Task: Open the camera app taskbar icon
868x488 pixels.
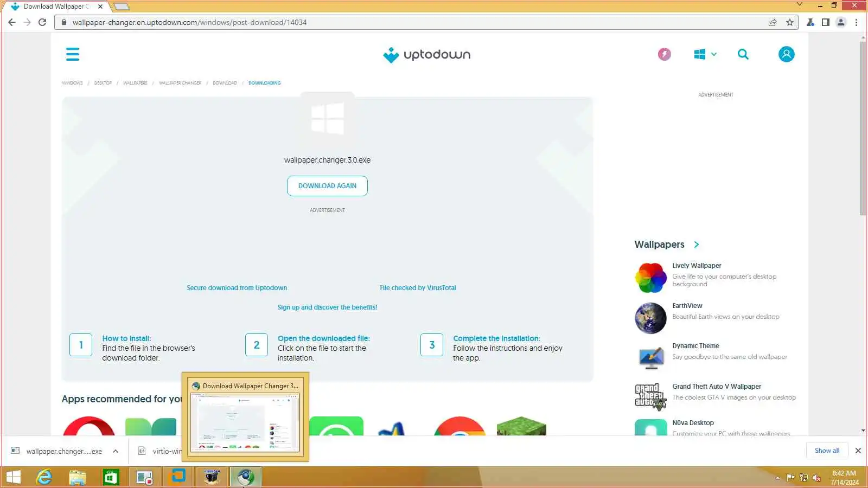Action: click(212, 477)
